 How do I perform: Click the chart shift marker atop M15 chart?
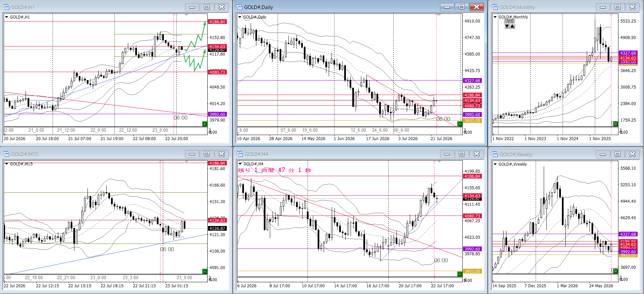[187, 162]
